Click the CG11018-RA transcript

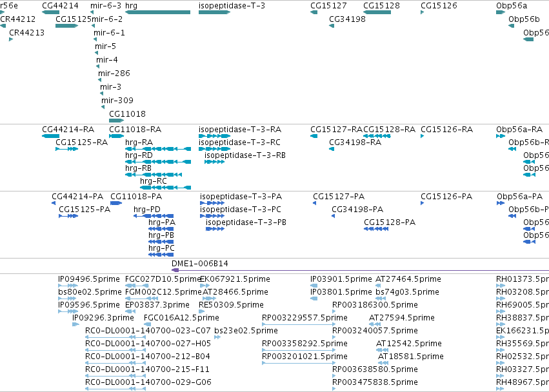coord(117,136)
